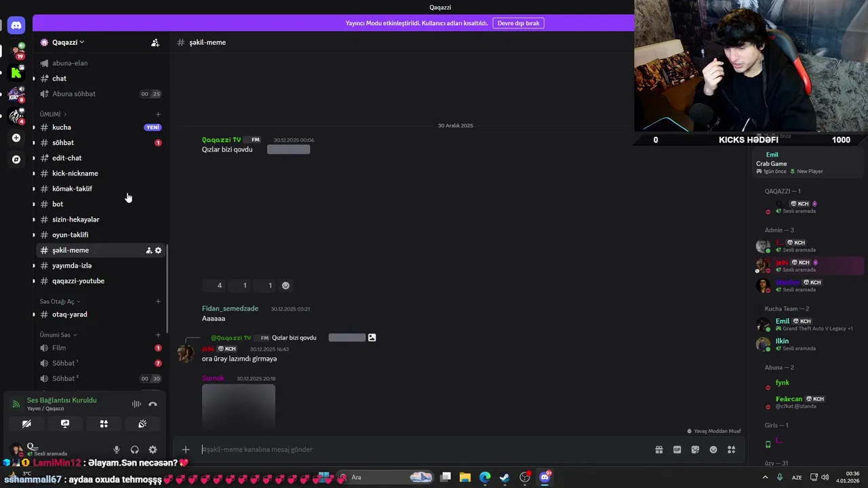Switch AZE keyboard language indicator
The width and height of the screenshot is (868, 488).
pyautogui.click(x=797, y=477)
